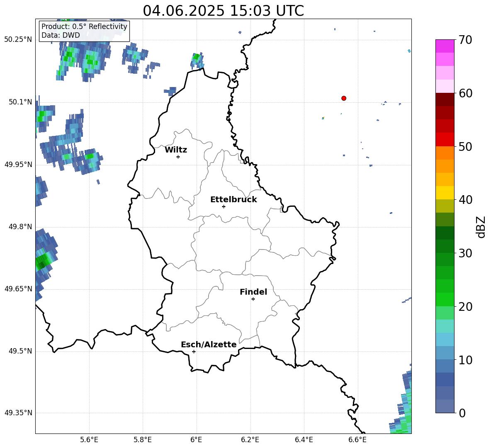Viewport: 491px width, 448px height.
Task: Pick the magenta swatch at top of colorbar
Action: (x=445, y=46)
